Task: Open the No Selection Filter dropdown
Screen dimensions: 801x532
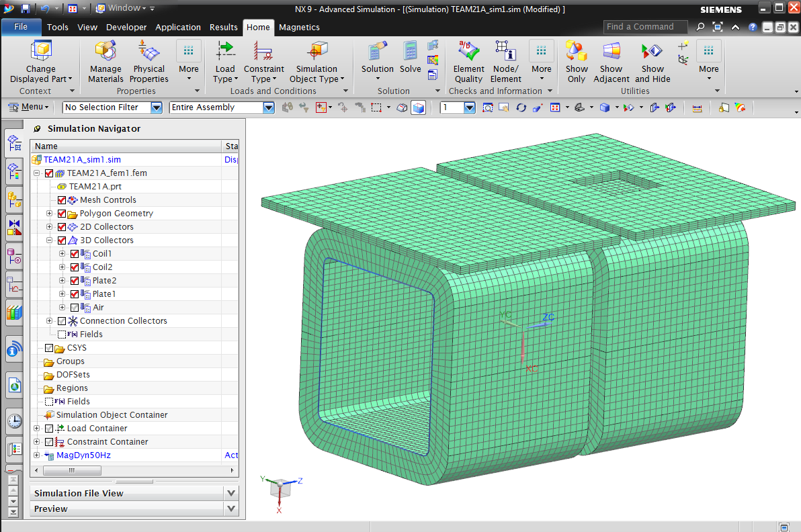Action: (x=157, y=107)
